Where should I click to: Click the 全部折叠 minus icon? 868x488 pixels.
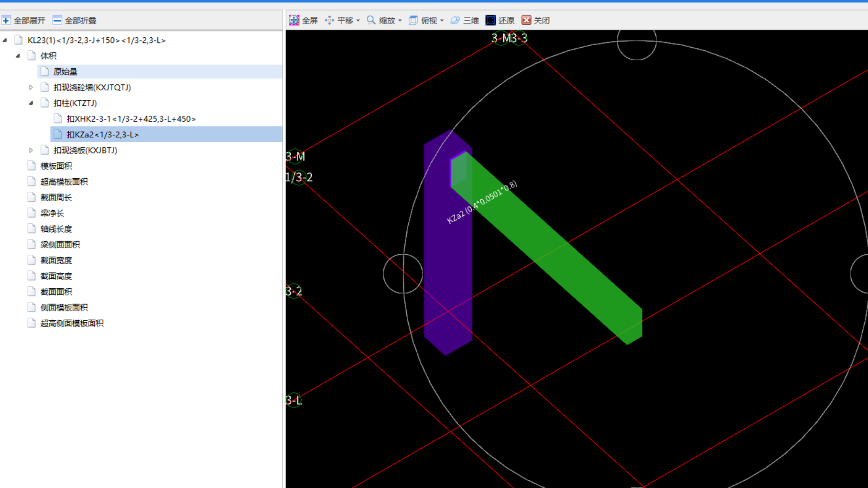(57, 20)
